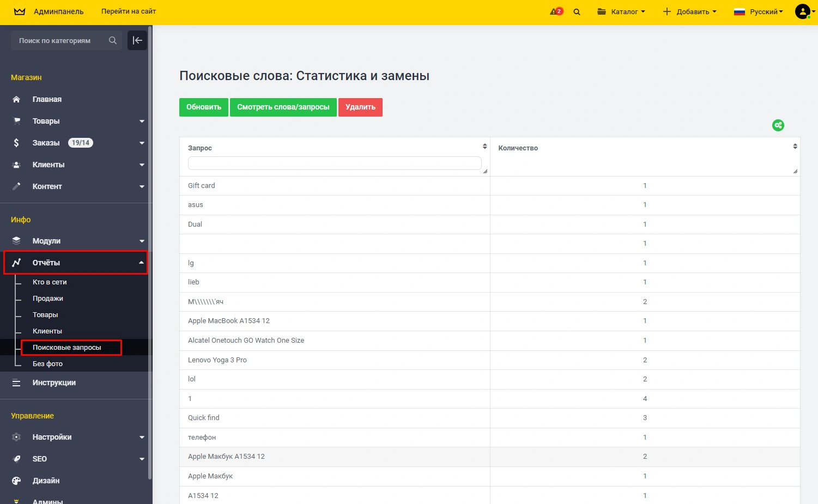Open user account avatar icon
818x504 pixels.
(x=803, y=11)
